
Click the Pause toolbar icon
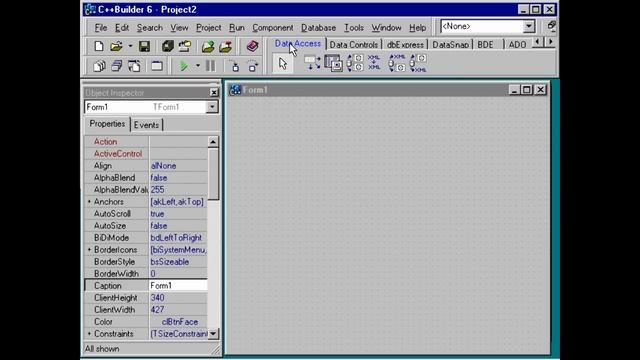coord(211,66)
